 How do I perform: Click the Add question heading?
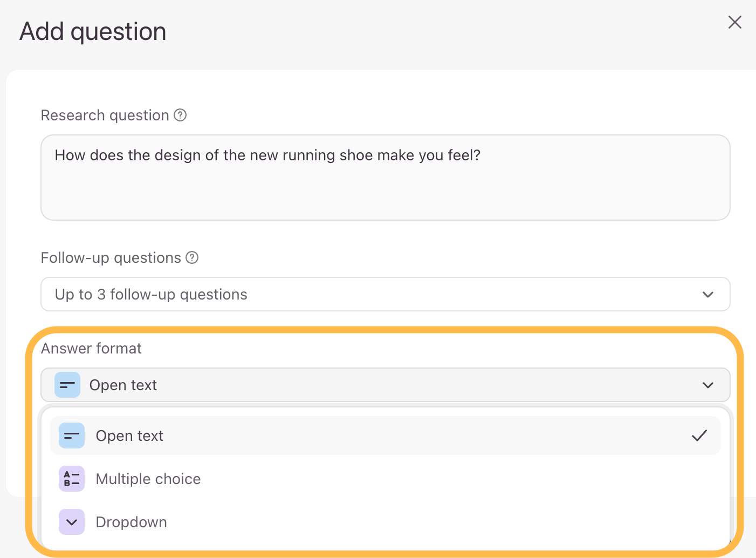tap(93, 31)
